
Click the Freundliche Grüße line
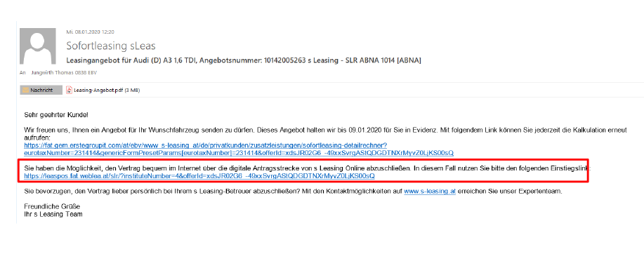coord(52,206)
